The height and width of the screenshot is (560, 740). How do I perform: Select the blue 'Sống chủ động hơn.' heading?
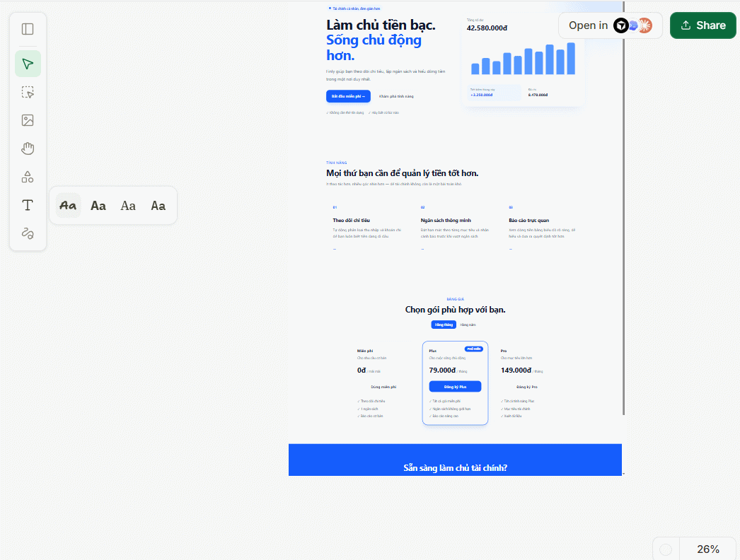pyautogui.click(x=374, y=47)
